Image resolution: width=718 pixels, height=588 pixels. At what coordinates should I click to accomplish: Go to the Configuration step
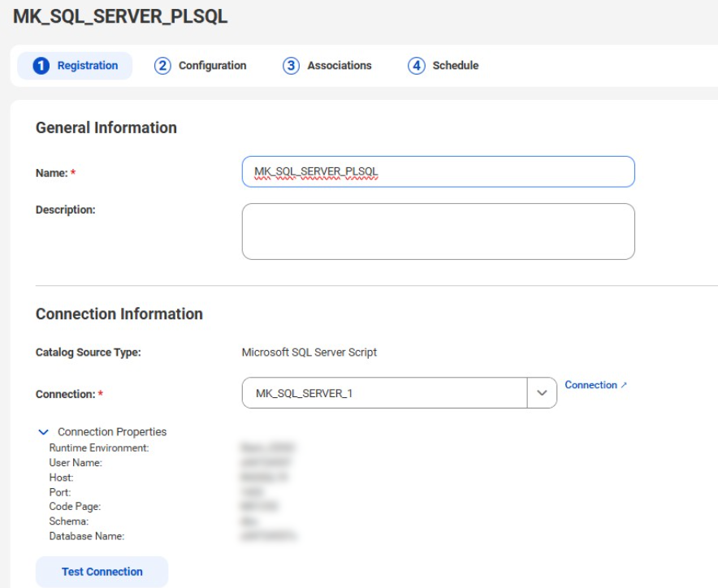(x=200, y=66)
